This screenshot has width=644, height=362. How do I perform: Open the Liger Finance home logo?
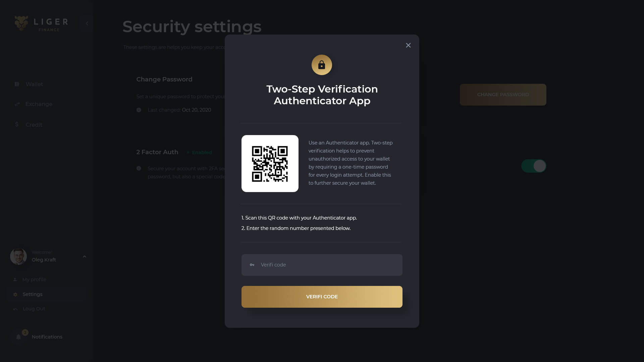pos(41,23)
